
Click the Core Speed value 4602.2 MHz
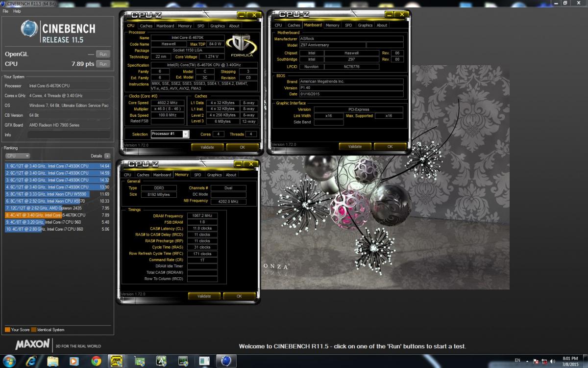[x=168, y=103]
